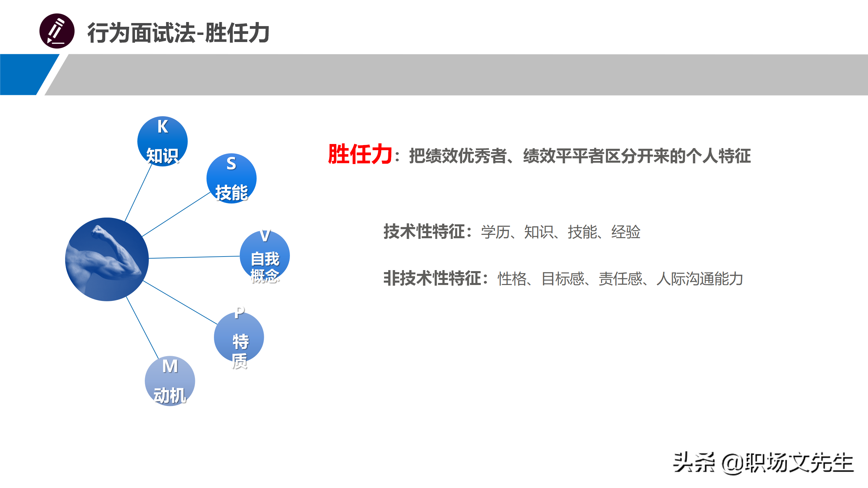Click the S 技能 circle
868x488 pixels.
(232, 178)
